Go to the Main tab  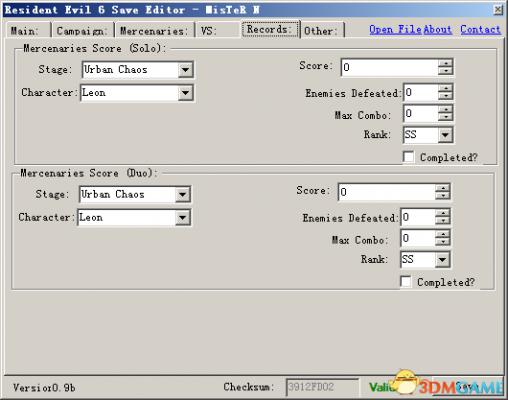pos(27,31)
